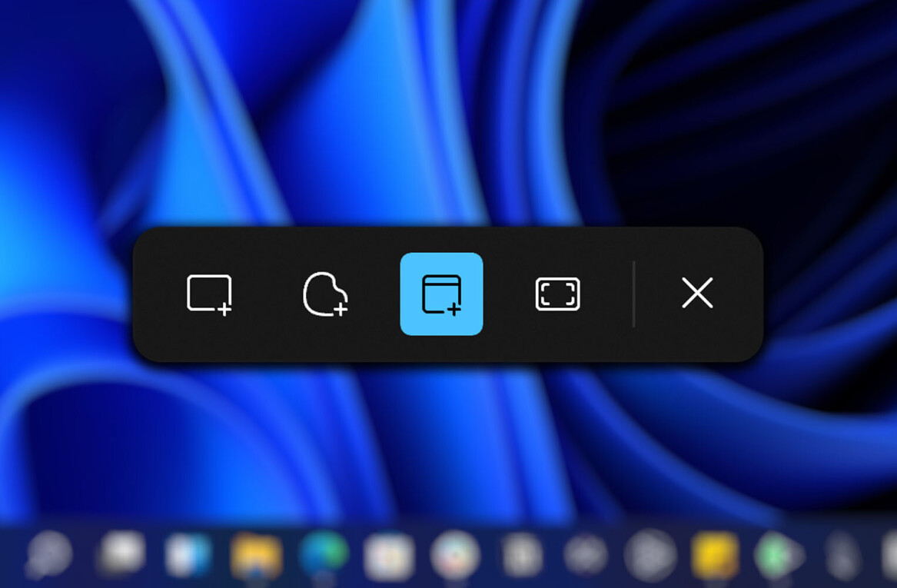Screen dimensions: 897x588
Task: Click the cut-off icon at taskbar's right edge
Action: (x=889, y=555)
